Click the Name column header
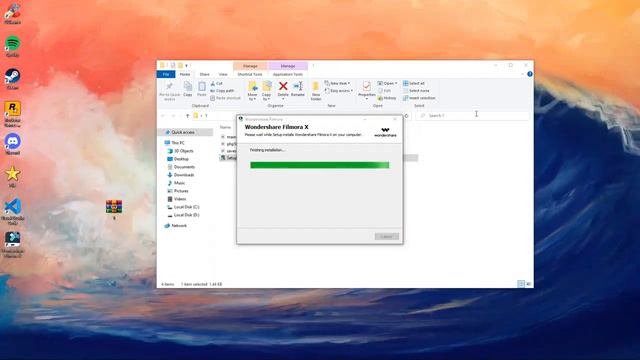Screen dimensions: 640x360 (x=226, y=127)
